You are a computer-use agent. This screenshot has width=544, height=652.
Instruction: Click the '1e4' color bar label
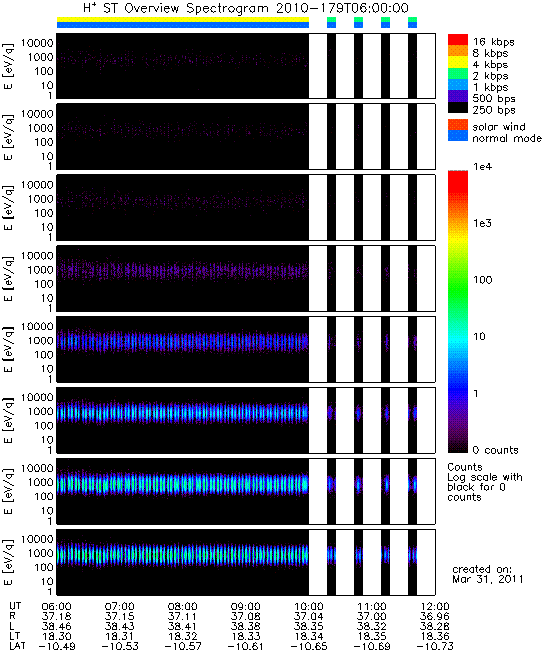(482, 167)
